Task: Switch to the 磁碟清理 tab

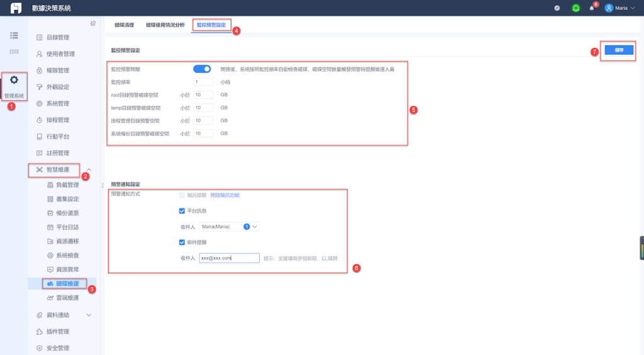Action: pos(124,25)
